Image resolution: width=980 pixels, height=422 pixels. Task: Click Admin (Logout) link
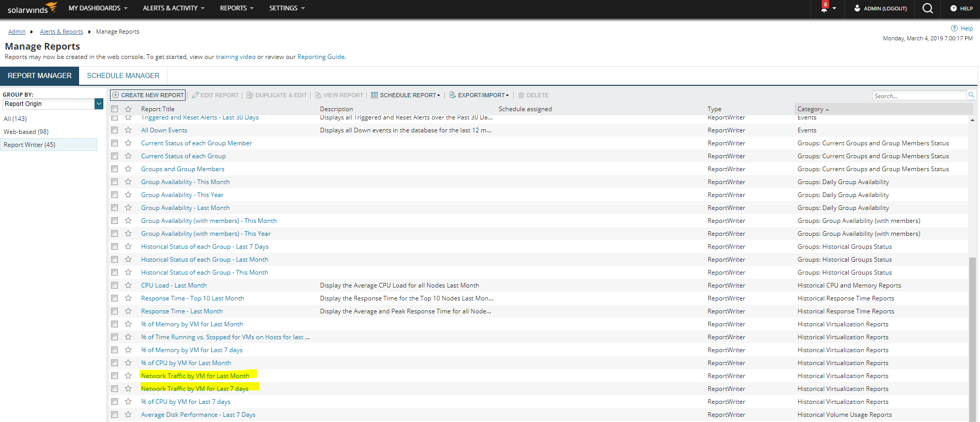click(x=881, y=8)
